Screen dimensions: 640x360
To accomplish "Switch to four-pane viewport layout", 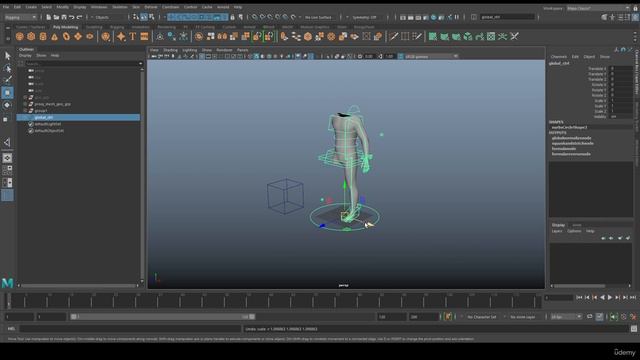I will click(x=7, y=170).
